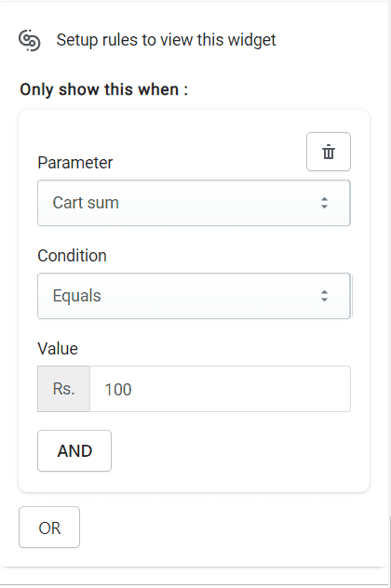Click the "Setup rules to view this widget" title
The width and height of the screenshot is (391, 588).
click(x=166, y=40)
